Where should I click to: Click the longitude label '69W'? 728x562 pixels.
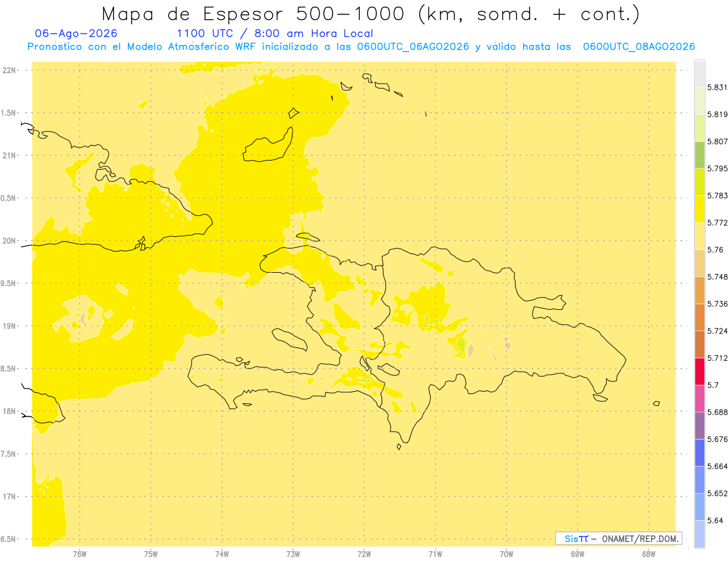point(578,554)
